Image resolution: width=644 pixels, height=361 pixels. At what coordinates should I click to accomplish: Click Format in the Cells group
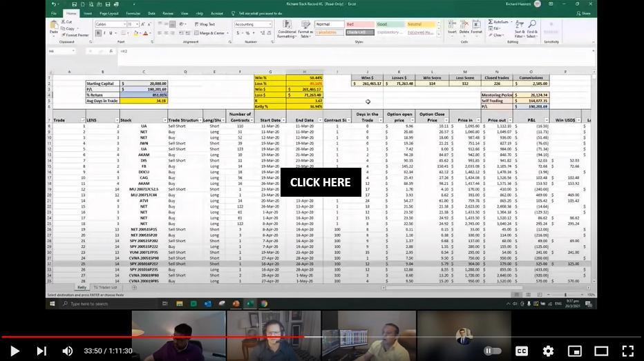[x=476, y=27]
